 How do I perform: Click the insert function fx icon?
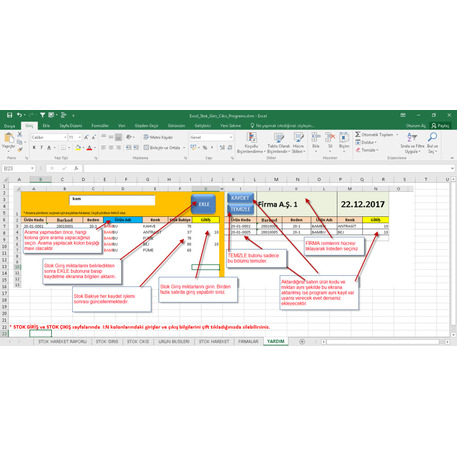76,168
